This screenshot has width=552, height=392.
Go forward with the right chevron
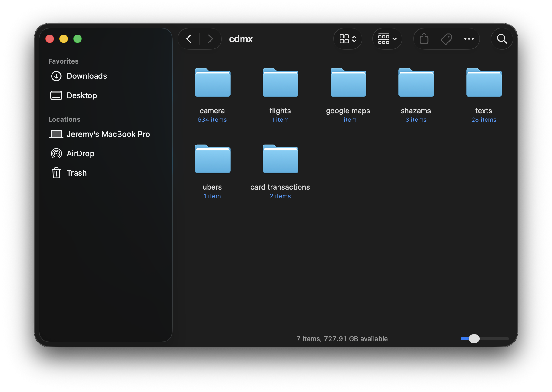[x=210, y=39]
